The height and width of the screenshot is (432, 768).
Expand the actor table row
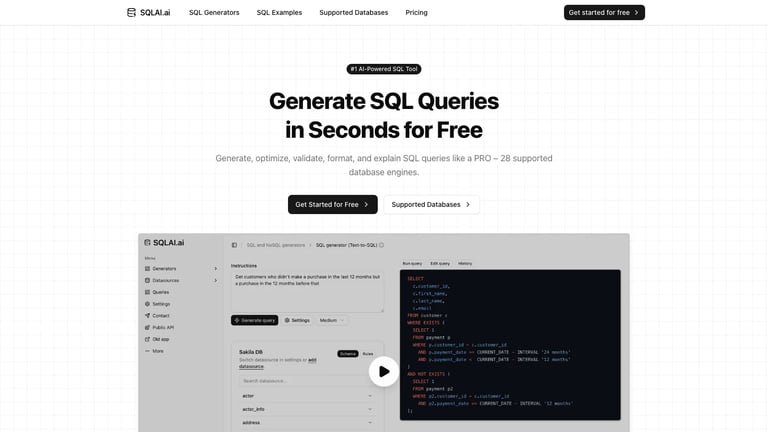[x=307, y=396]
